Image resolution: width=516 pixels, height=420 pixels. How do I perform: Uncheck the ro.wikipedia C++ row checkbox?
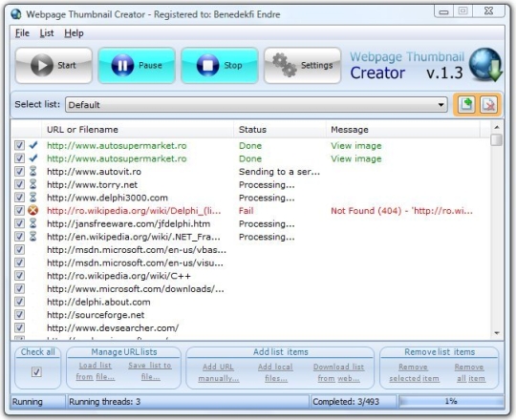pos(19,276)
